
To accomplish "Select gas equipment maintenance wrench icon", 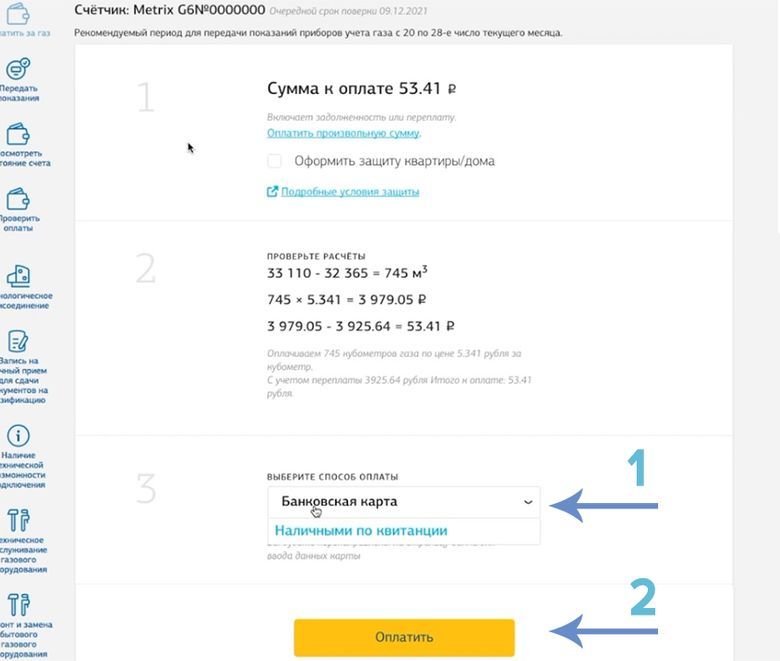I will (18, 520).
